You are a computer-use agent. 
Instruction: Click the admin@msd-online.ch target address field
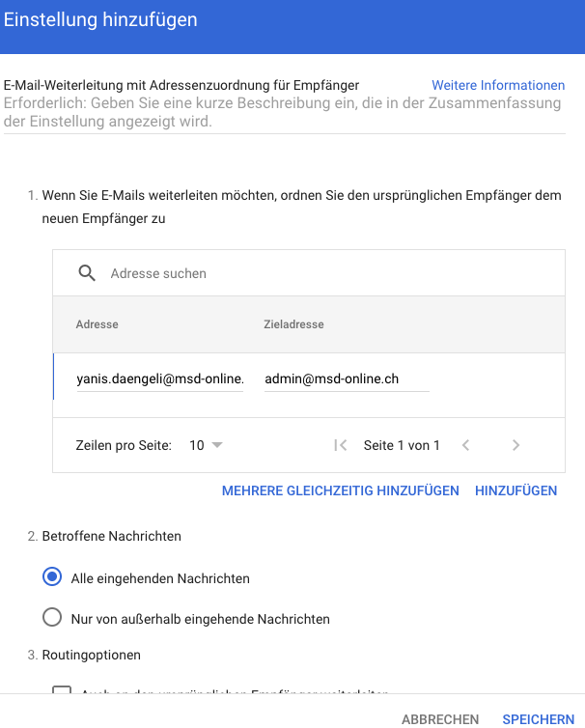pyautogui.click(x=346, y=379)
